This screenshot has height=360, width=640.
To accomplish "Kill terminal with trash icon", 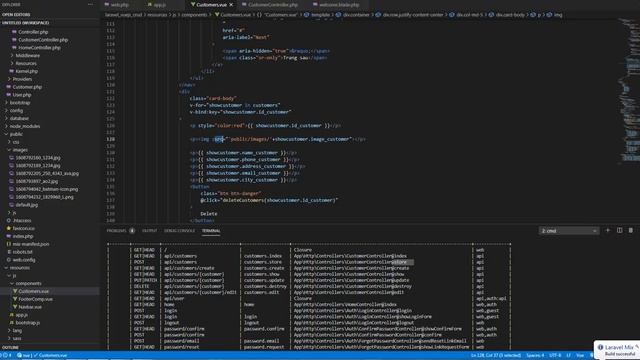I will (631, 231).
